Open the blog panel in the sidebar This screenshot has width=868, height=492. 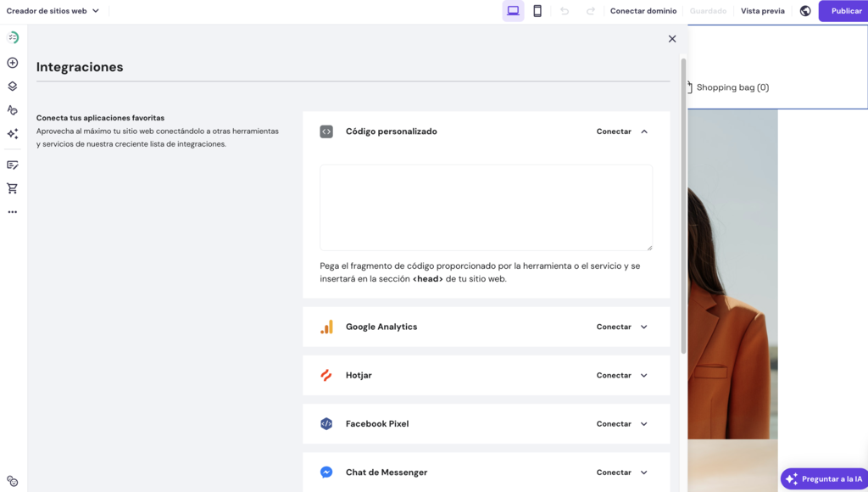coord(12,164)
